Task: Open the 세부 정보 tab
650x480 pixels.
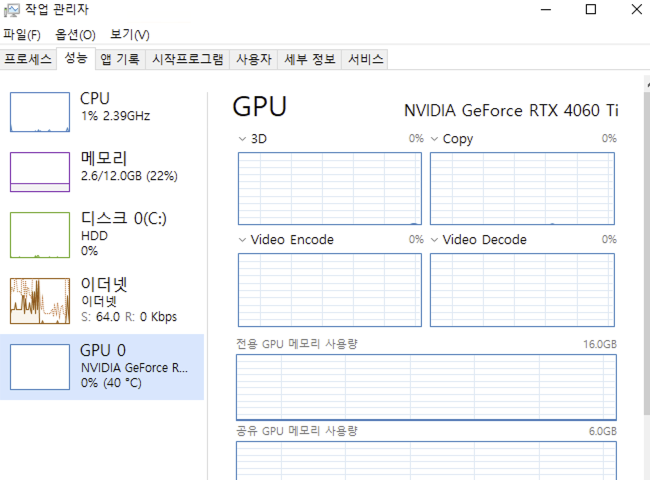Action: (x=310, y=59)
